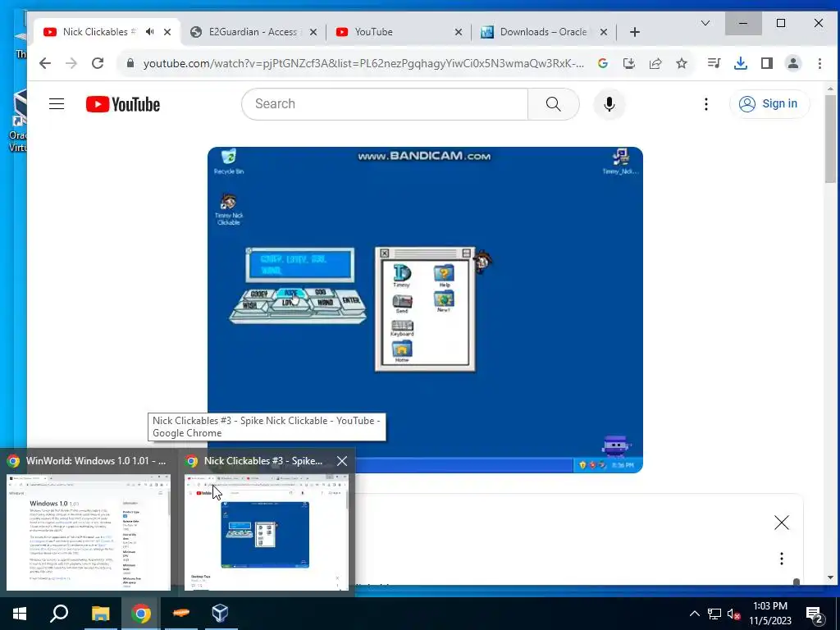Screen dimensions: 840x630
Task: Click the scrollbar down arrow
Action: (830, 578)
